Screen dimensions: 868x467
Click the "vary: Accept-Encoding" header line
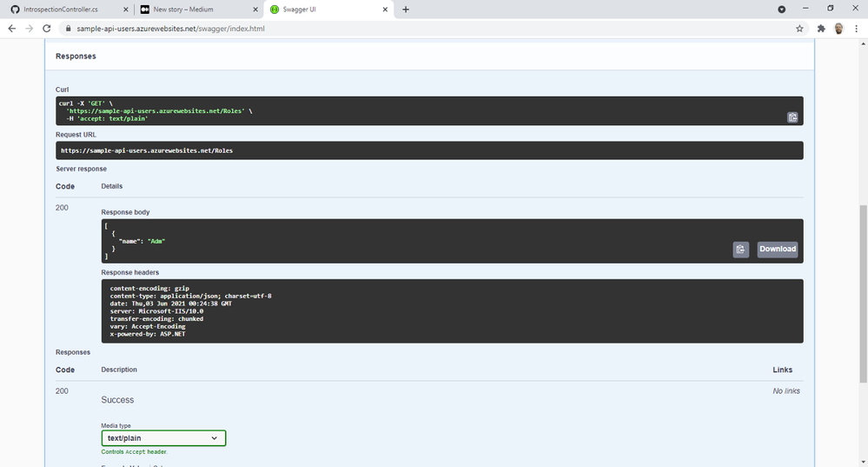[147, 326]
